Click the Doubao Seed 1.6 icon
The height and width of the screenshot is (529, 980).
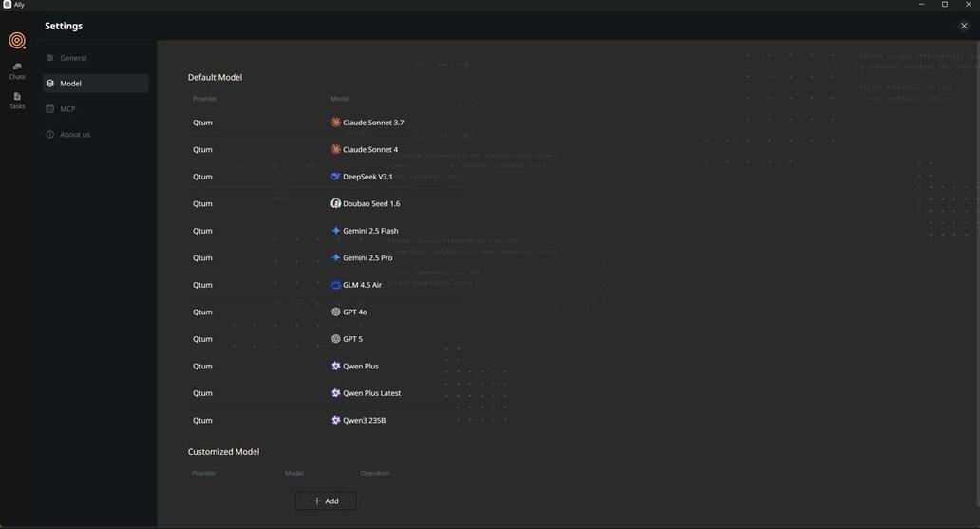[335, 203]
